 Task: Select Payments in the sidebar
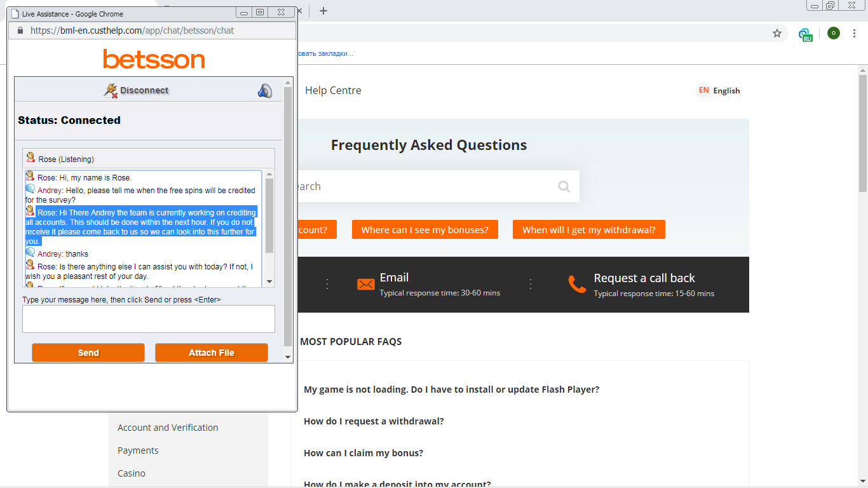pos(138,451)
